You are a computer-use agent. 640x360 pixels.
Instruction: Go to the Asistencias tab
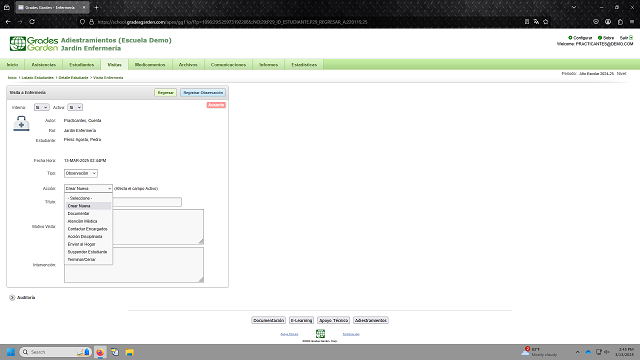[x=44, y=64]
